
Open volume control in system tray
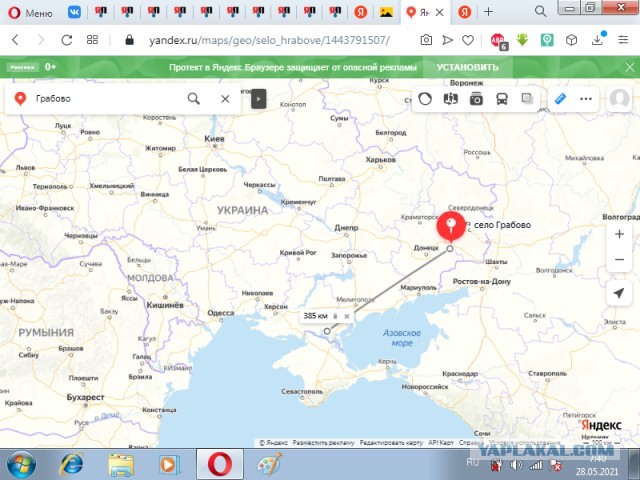point(516,465)
